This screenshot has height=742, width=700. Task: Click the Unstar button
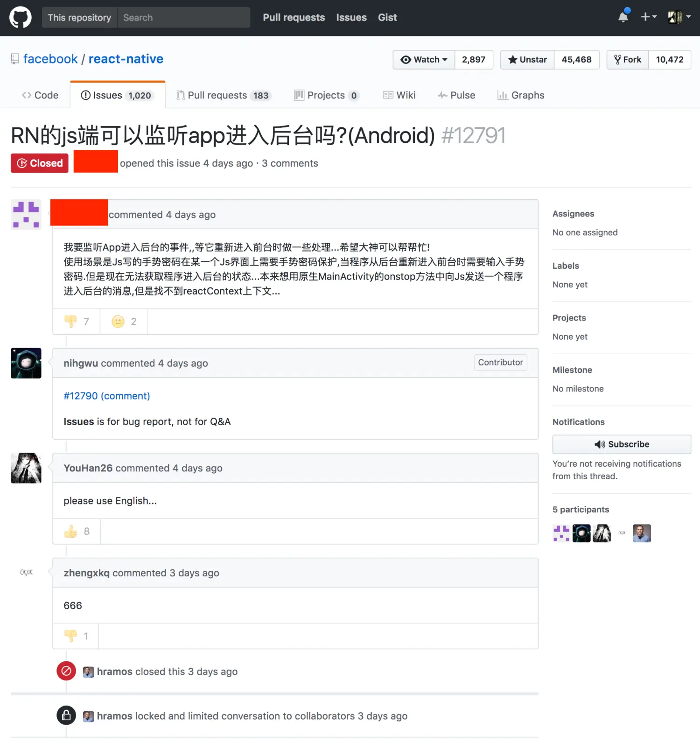pyautogui.click(x=527, y=60)
